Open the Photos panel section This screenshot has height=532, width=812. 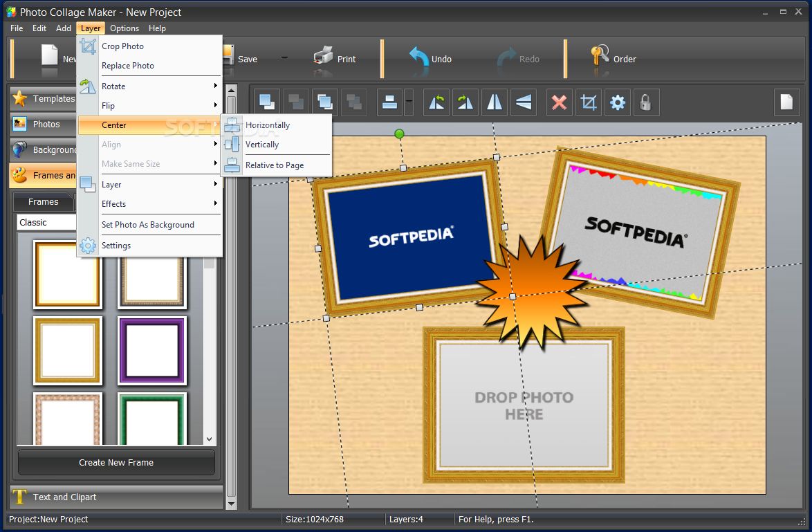[43, 124]
